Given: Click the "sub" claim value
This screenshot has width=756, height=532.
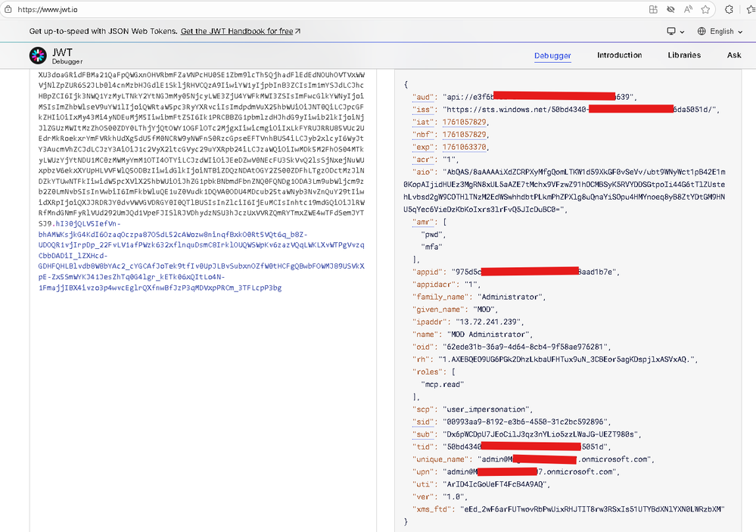Looking at the screenshot, I should tap(540, 434).
